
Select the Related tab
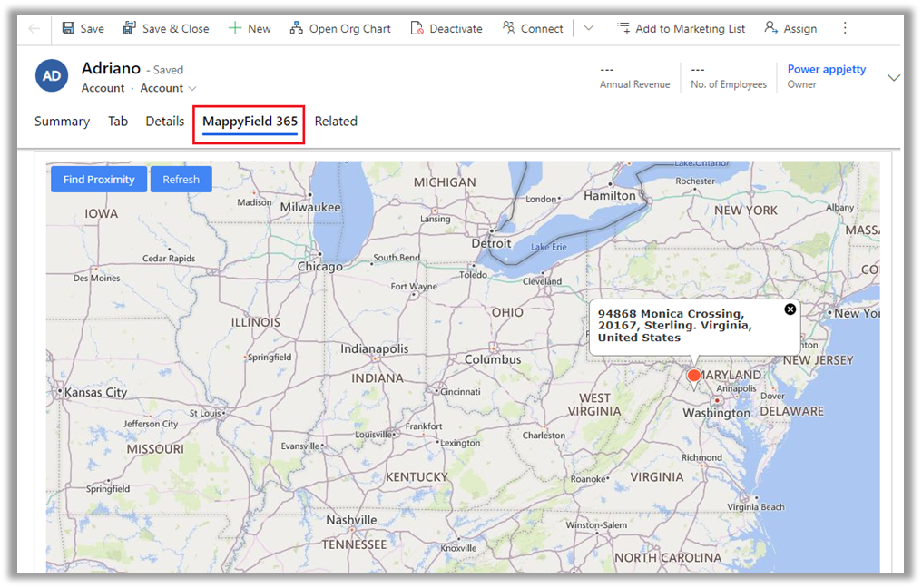[336, 122]
